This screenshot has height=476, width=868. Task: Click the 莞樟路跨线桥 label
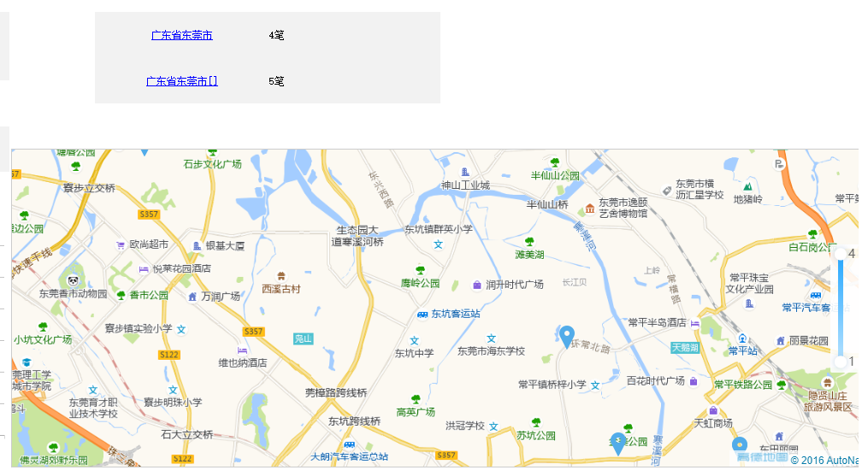pos(336,393)
